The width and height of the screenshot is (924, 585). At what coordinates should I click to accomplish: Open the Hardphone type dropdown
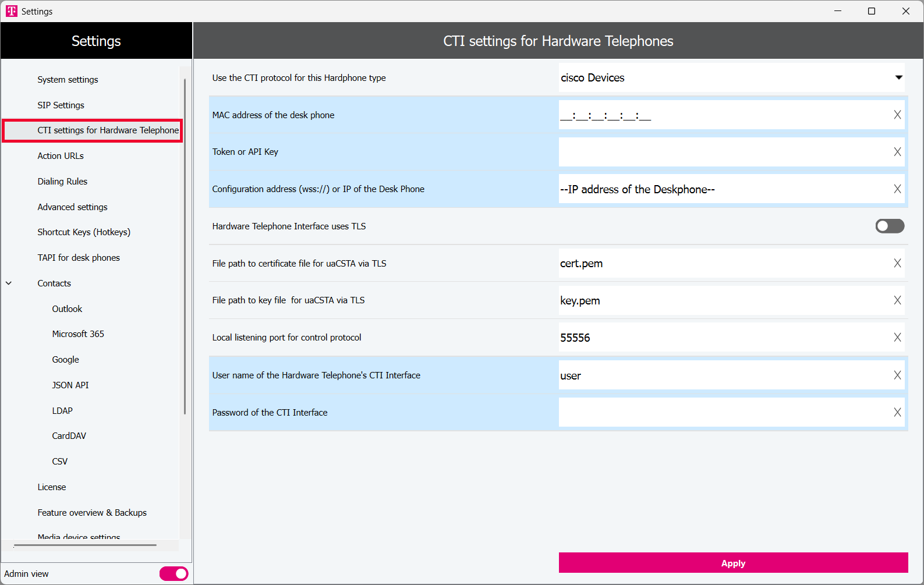[x=898, y=77]
